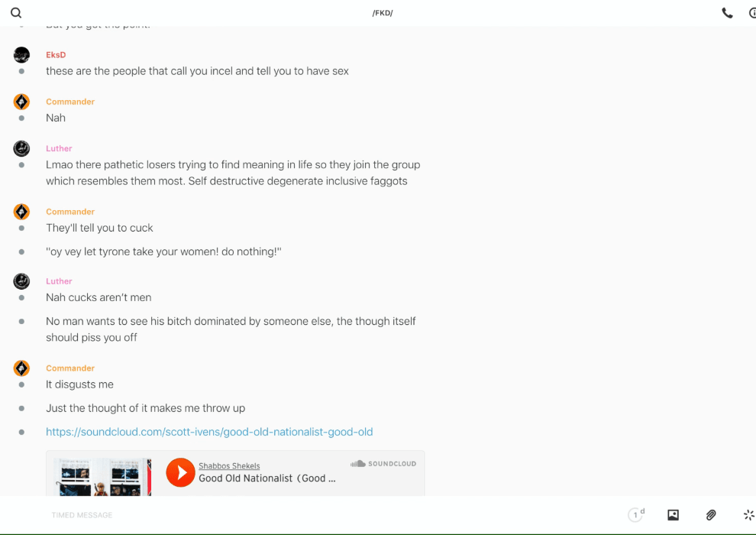This screenshot has width=756, height=535.
Task: Click the EksD username label
Action: tap(56, 55)
